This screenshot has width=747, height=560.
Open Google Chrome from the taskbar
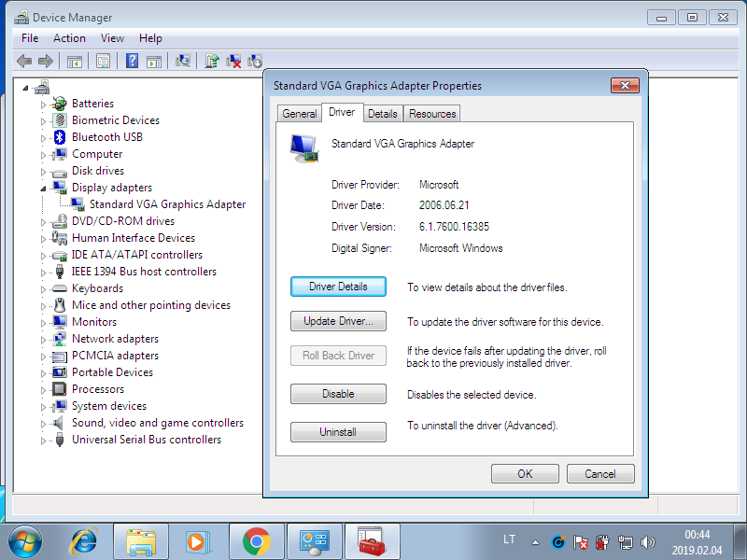tap(256, 540)
